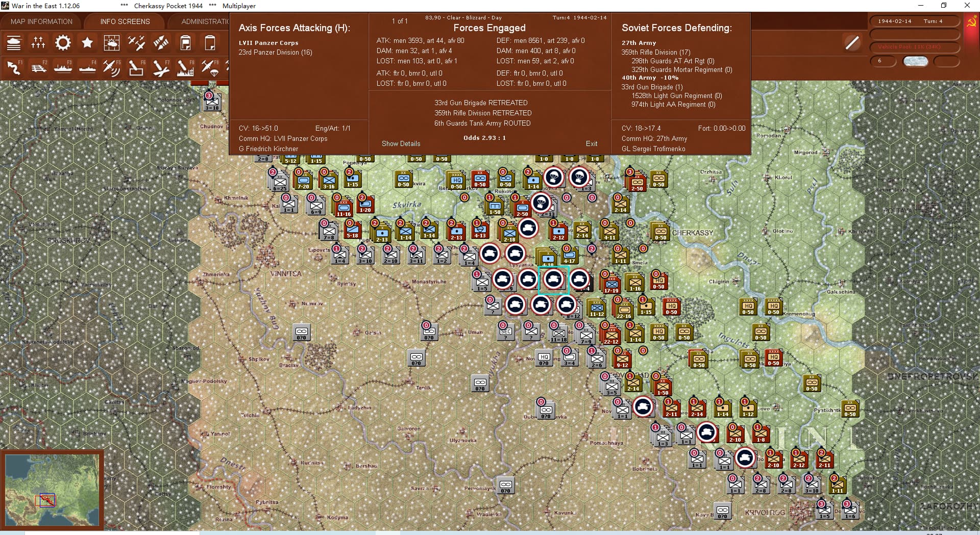
Task: Select the Soviet unit counter labeled 17-19
Action: click(x=611, y=284)
